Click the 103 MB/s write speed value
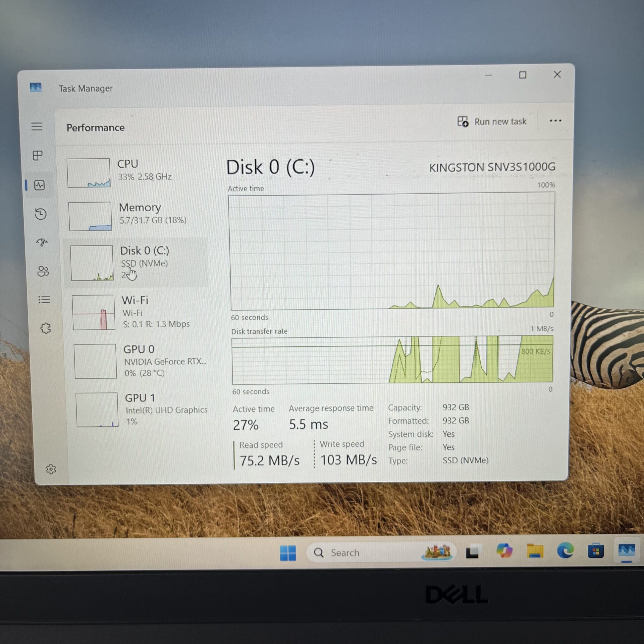This screenshot has height=644, width=644. [x=348, y=460]
